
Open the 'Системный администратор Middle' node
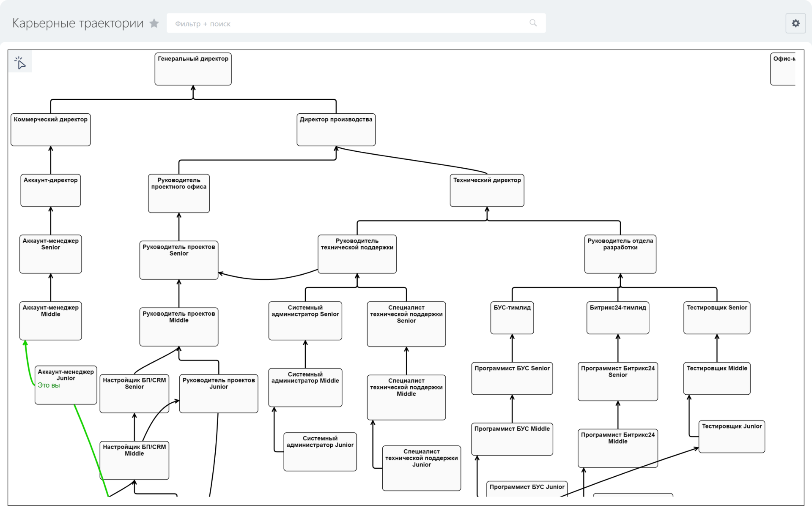point(305,388)
